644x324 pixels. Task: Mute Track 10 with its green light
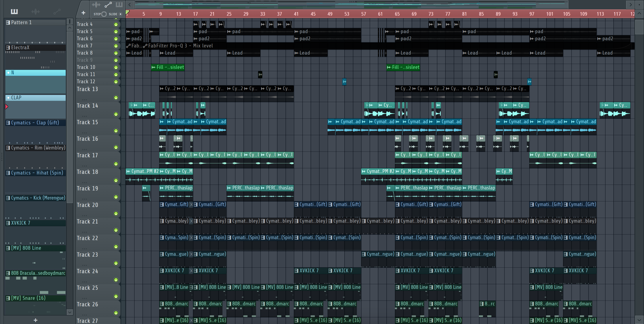tap(116, 68)
